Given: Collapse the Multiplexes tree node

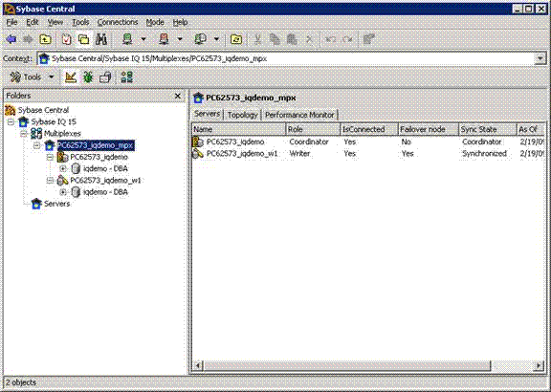Looking at the screenshot, I should (x=24, y=134).
